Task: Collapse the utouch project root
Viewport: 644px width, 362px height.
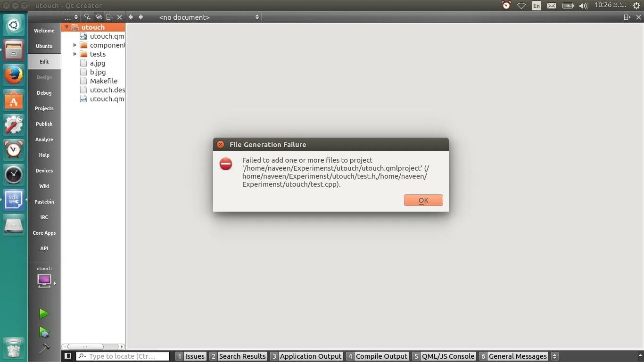Action: coord(67,27)
